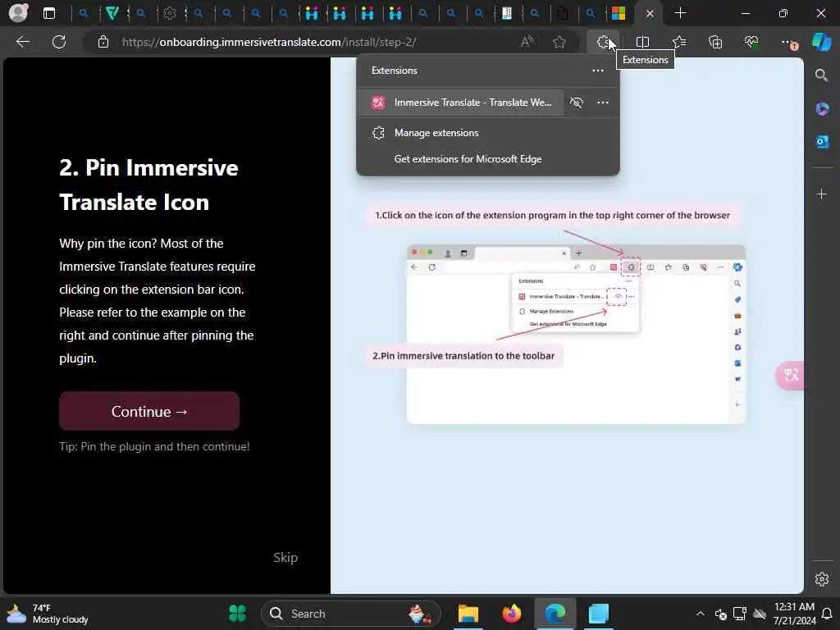The image size is (840, 630).
Task: Open sidebar settings gear icon
Action: click(x=822, y=579)
